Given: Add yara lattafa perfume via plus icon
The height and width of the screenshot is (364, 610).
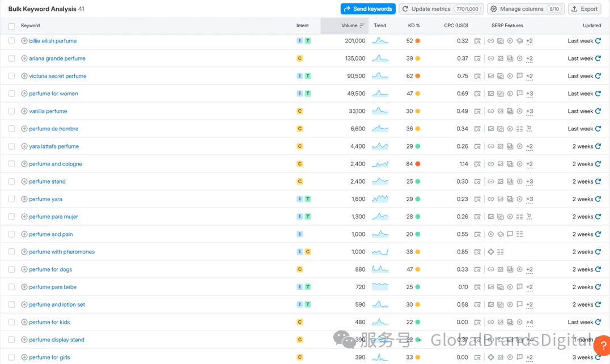Looking at the screenshot, I should [x=24, y=146].
